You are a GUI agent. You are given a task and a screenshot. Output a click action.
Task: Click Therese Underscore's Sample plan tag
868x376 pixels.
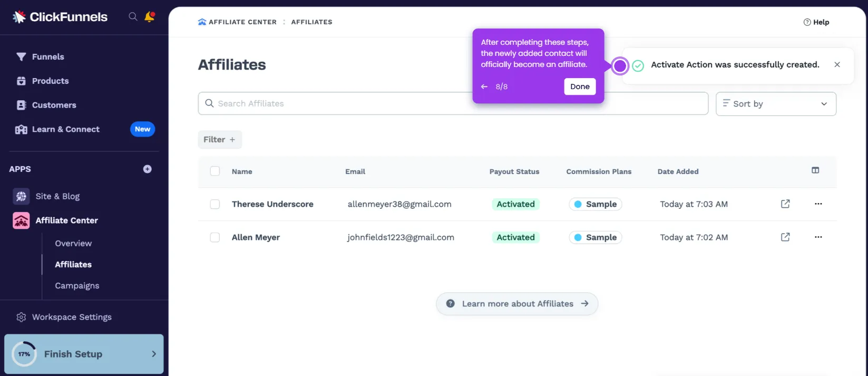[596, 204]
